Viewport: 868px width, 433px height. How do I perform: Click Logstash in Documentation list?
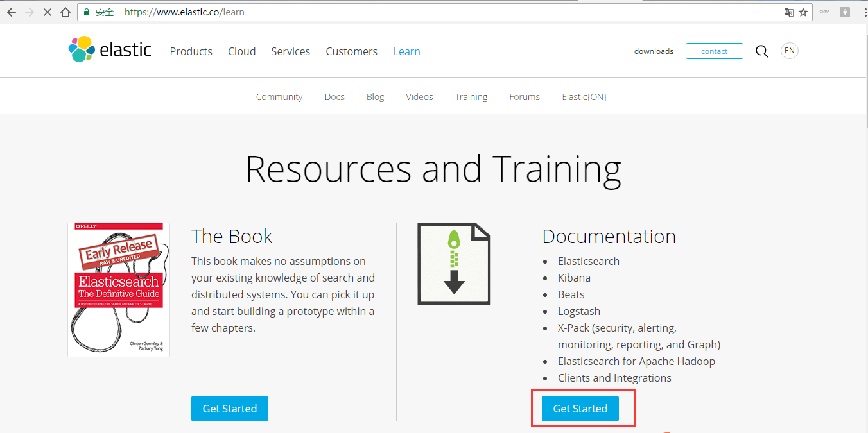(579, 311)
